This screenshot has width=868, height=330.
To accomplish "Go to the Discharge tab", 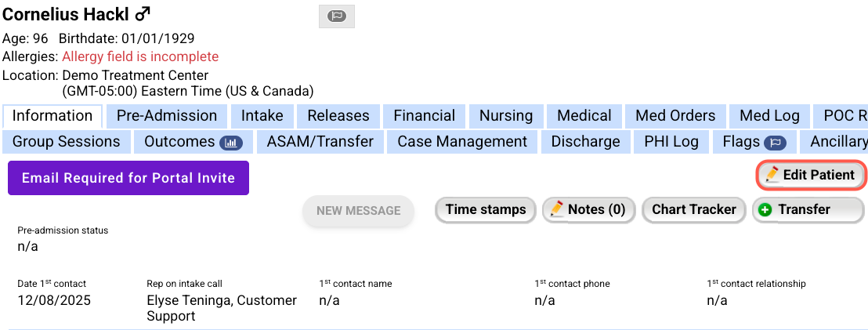I will [585, 142].
